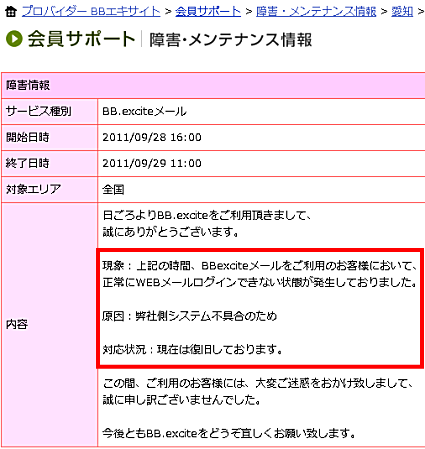Viewport: 425px width, 449px height.
Task: Click the line starting 日ごろよりBB.excite
Action: coord(206,215)
